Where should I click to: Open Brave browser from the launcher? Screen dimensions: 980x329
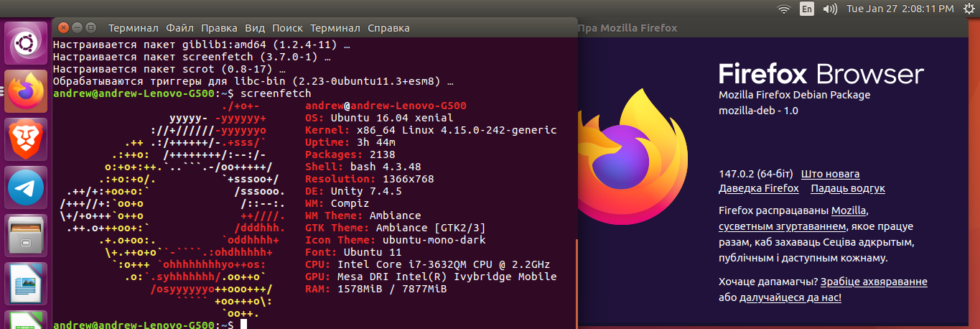pyautogui.click(x=26, y=139)
